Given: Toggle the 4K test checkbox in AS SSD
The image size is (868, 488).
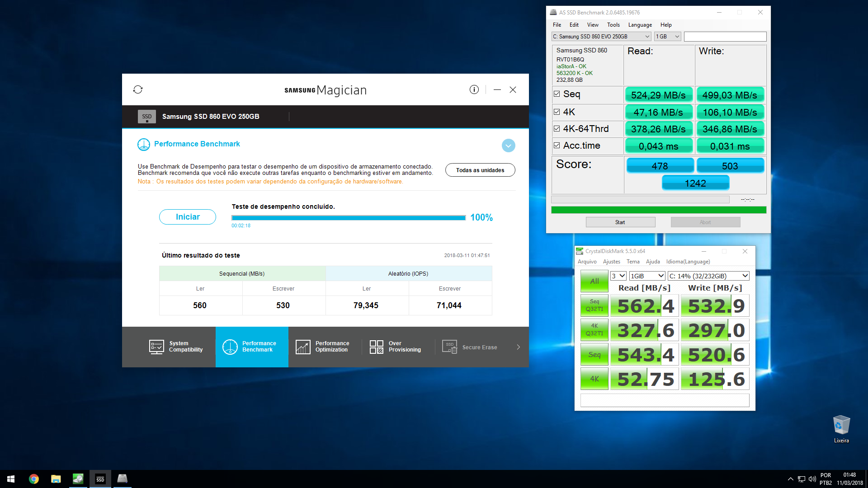Looking at the screenshot, I should coord(557,112).
